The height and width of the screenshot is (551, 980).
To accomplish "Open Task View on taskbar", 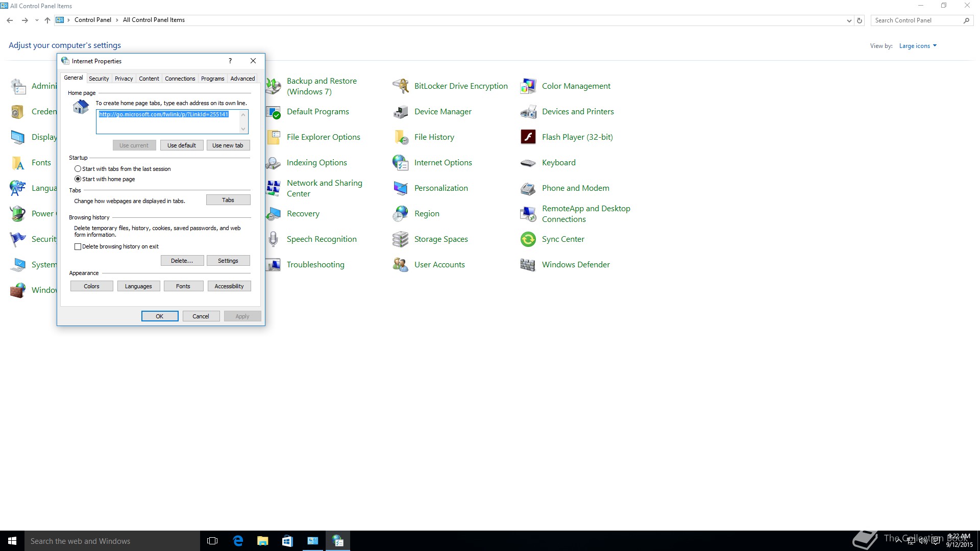I will [x=213, y=541].
